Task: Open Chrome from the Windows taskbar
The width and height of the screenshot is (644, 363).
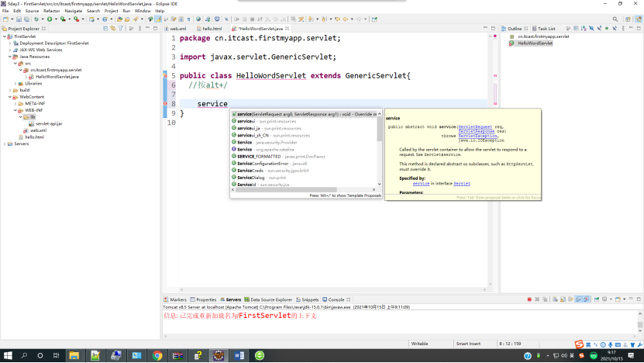Action: 157,355
